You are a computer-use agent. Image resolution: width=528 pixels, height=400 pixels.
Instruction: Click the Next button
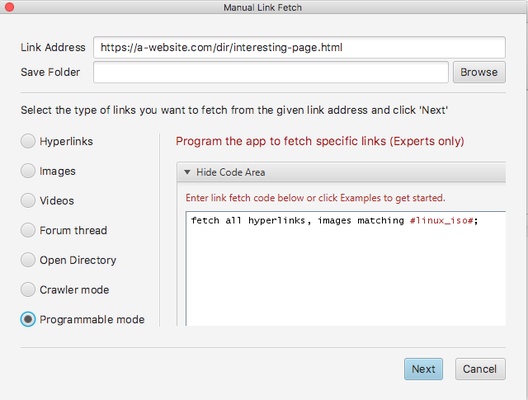pos(423,369)
